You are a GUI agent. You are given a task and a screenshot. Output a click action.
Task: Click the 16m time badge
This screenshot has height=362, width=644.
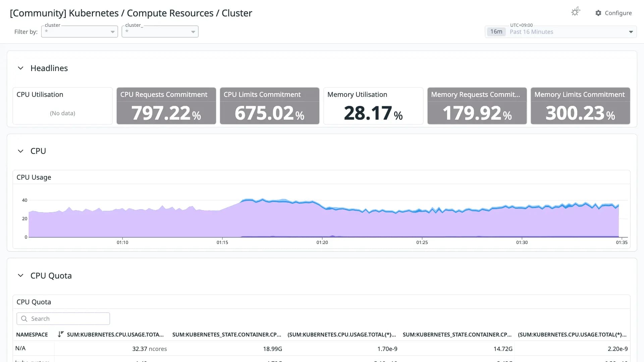496,32
